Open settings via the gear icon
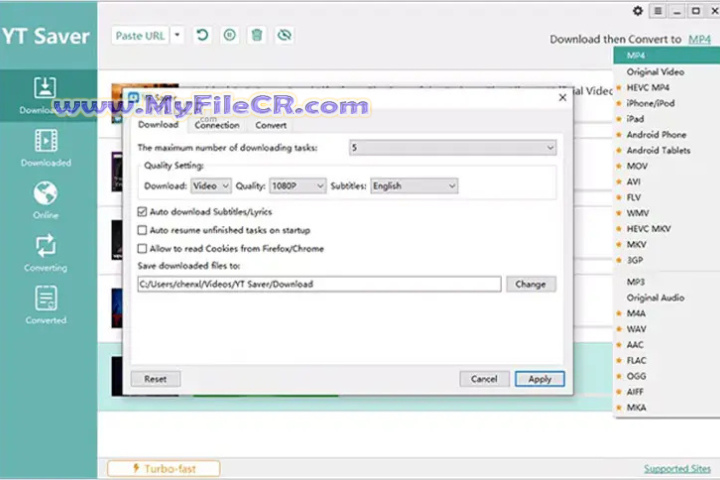720x480 pixels. tap(638, 11)
